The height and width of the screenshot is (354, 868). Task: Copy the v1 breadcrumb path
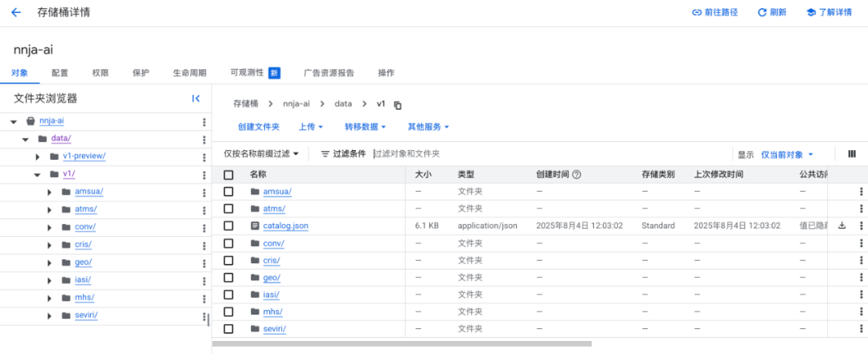tap(397, 104)
